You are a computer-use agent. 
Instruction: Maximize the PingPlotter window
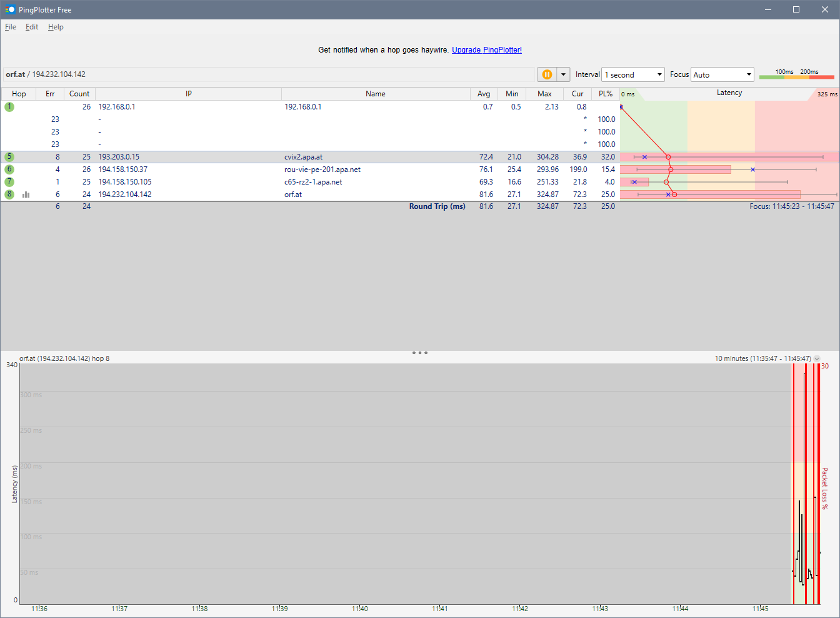(x=796, y=9)
